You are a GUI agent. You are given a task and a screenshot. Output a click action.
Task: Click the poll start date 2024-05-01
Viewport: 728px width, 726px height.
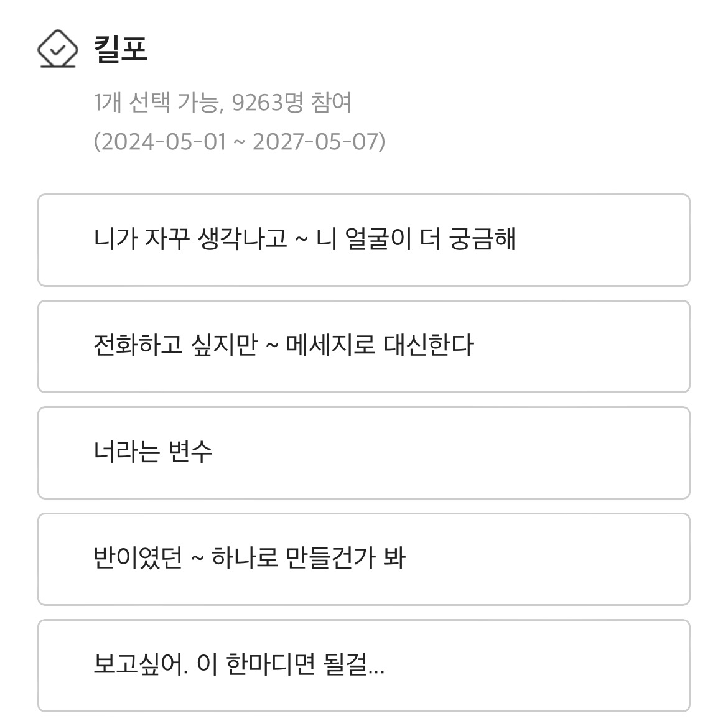[164, 141]
